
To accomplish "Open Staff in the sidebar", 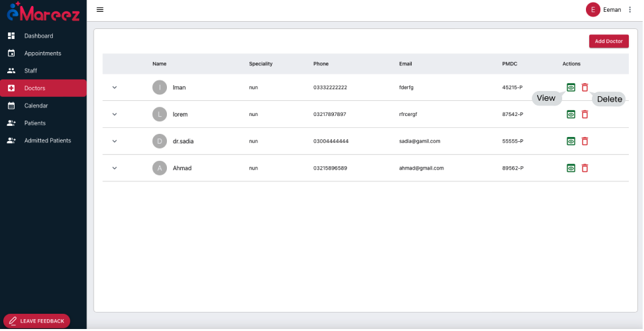I will pos(43,71).
